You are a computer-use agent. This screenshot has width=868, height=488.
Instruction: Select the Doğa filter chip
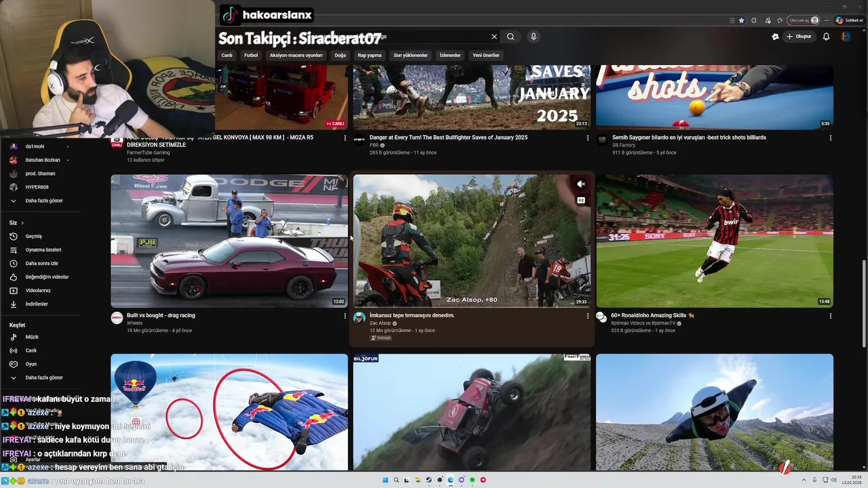340,56
